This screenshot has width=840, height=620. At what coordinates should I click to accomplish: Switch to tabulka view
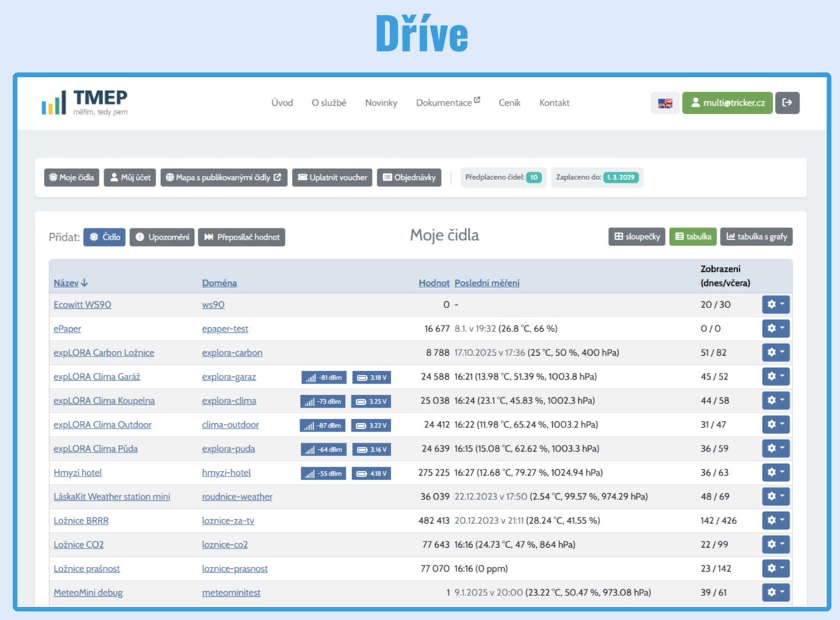[x=692, y=236]
